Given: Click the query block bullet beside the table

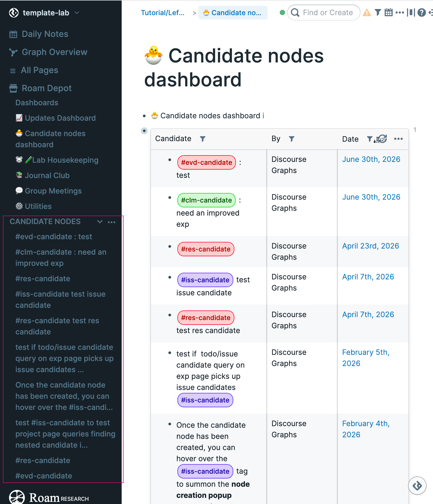Looking at the screenshot, I should click(144, 131).
